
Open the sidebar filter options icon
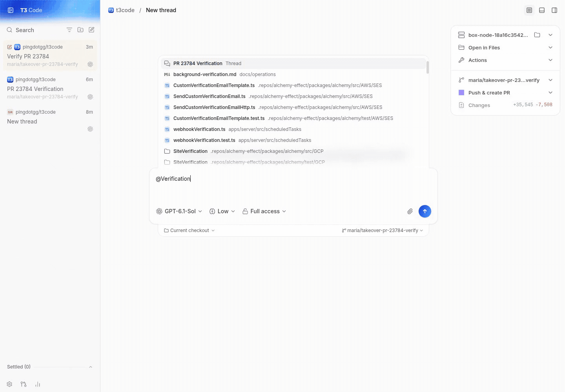(x=69, y=30)
